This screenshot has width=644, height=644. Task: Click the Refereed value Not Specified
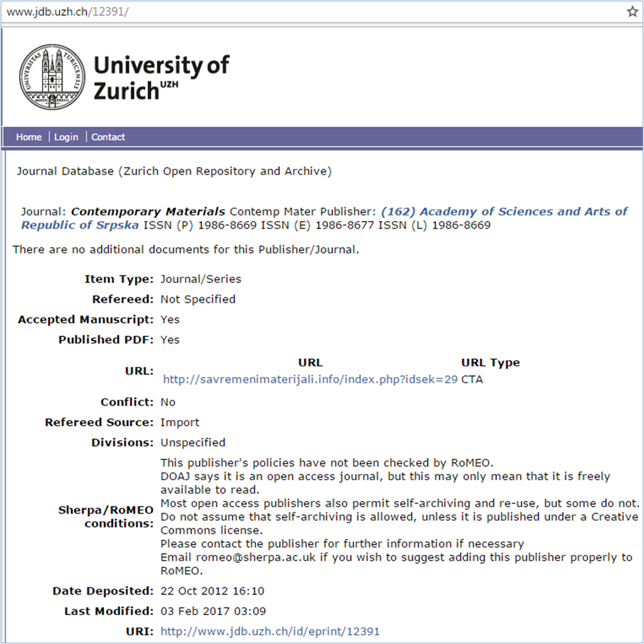click(198, 299)
